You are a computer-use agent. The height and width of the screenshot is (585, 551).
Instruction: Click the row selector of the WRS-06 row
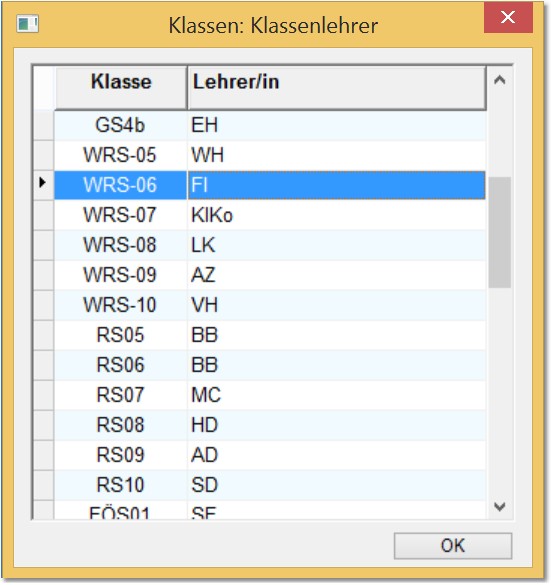click(44, 185)
